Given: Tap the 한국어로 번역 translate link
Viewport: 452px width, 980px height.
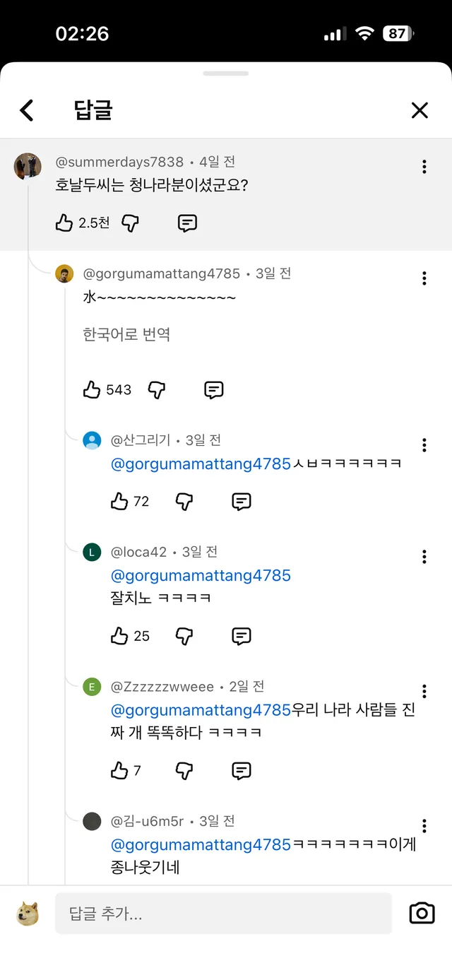Looking at the screenshot, I should [126, 334].
